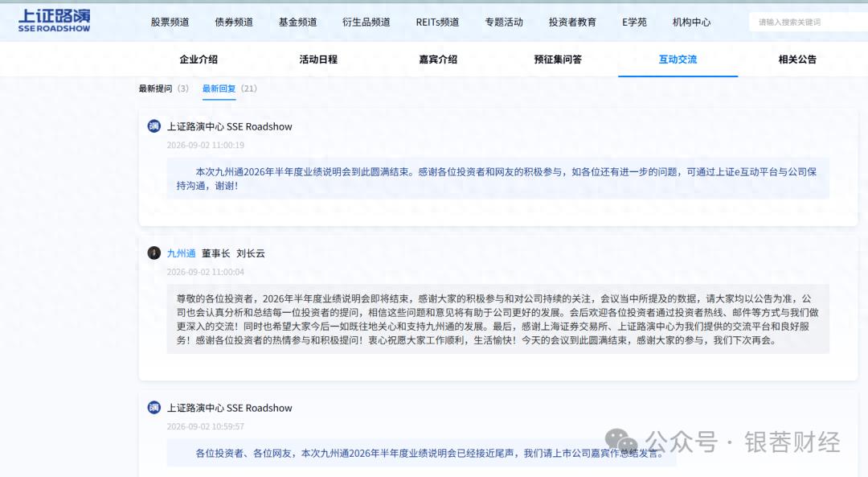868x477 pixels.
Task: Go to 投资者教育 in top navigation
Action: pyautogui.click(x=572, y=23)
